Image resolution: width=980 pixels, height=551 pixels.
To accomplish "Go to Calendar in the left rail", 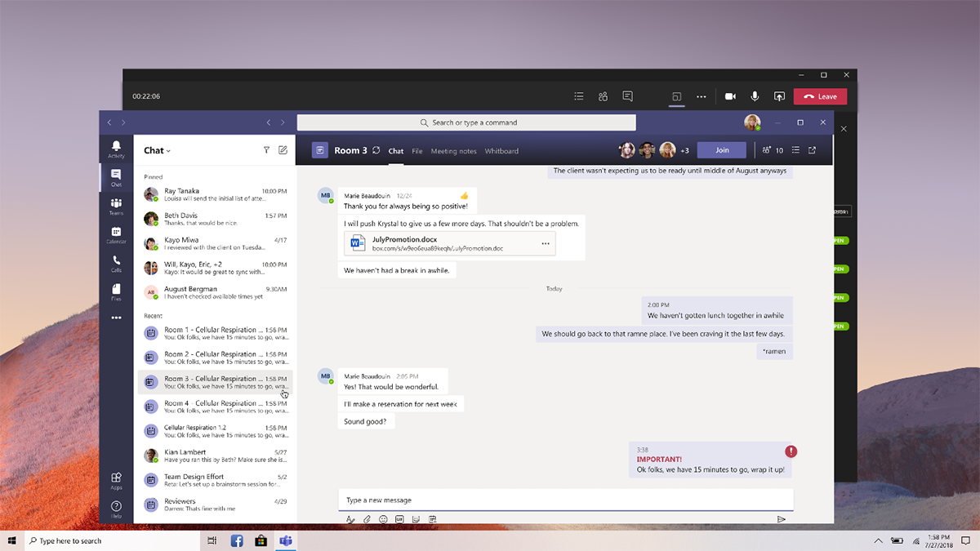I will (x=116, y=235).
